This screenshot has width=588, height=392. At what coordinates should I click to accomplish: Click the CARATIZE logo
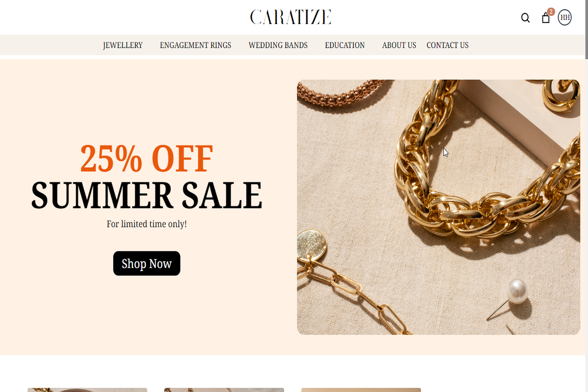coord(291,17)
